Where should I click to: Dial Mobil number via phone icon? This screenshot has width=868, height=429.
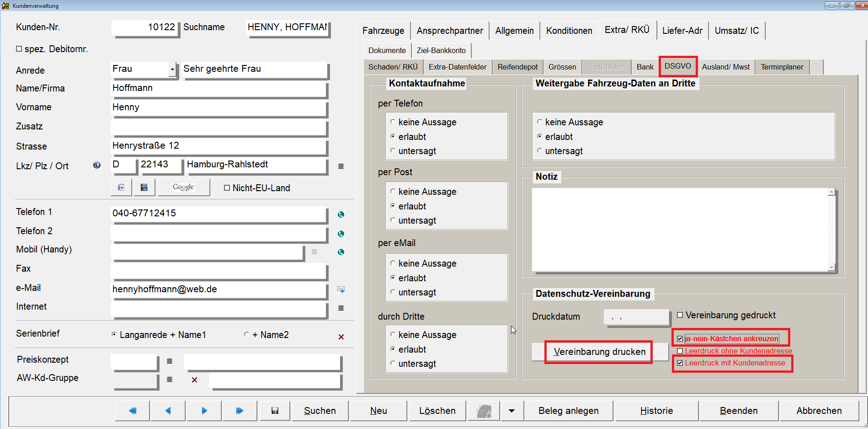(341, 252)
